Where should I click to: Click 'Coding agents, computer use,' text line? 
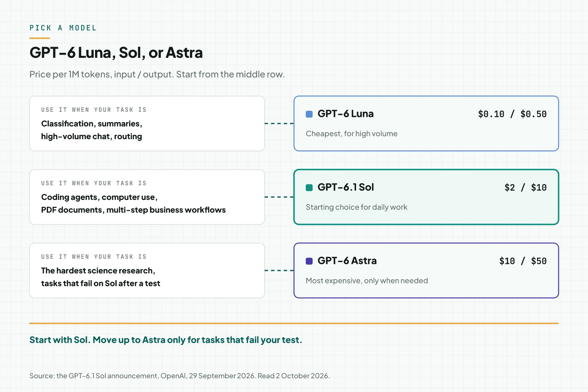(x=99, y=197)
